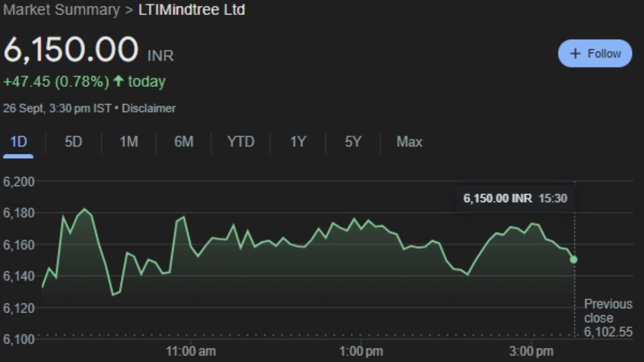Click the Follow button
The width and height of the screenshot is (644, 362).
(x=595, y=53)
